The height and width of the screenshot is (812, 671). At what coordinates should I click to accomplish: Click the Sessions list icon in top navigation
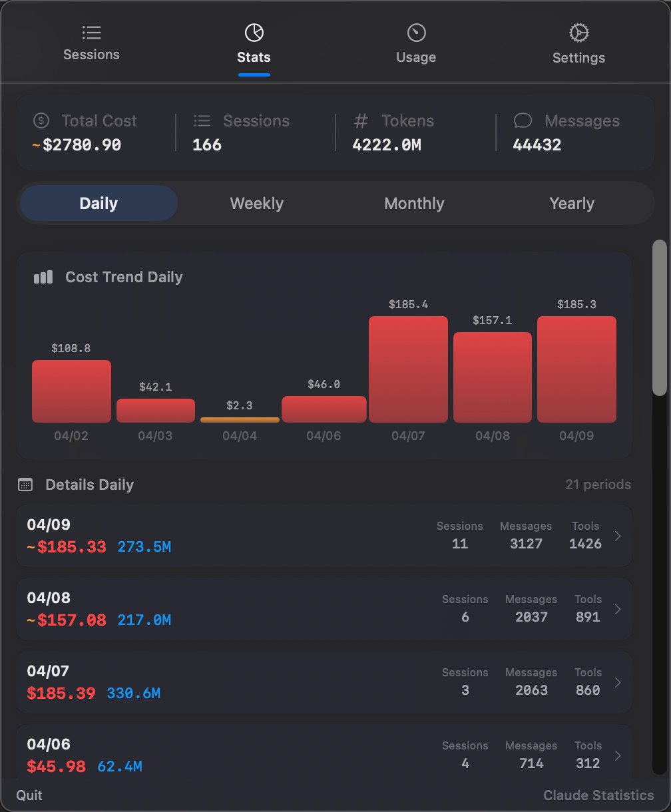(91, 32)
